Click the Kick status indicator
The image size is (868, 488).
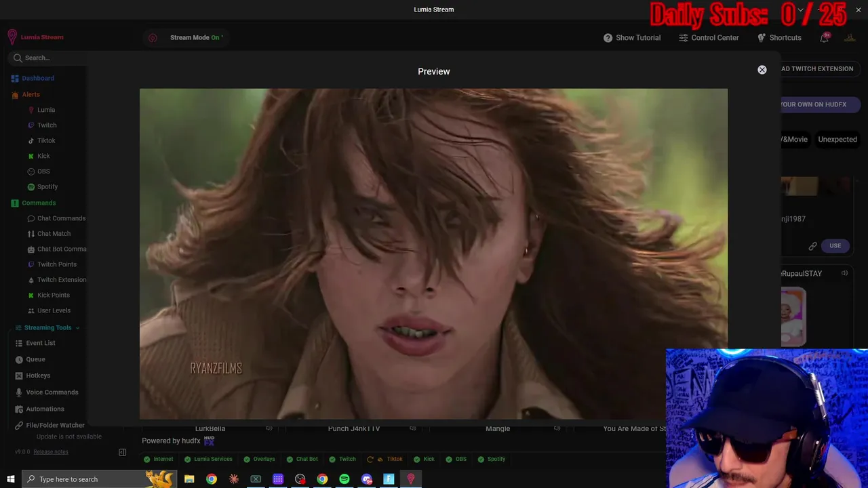tap(425, 459)
